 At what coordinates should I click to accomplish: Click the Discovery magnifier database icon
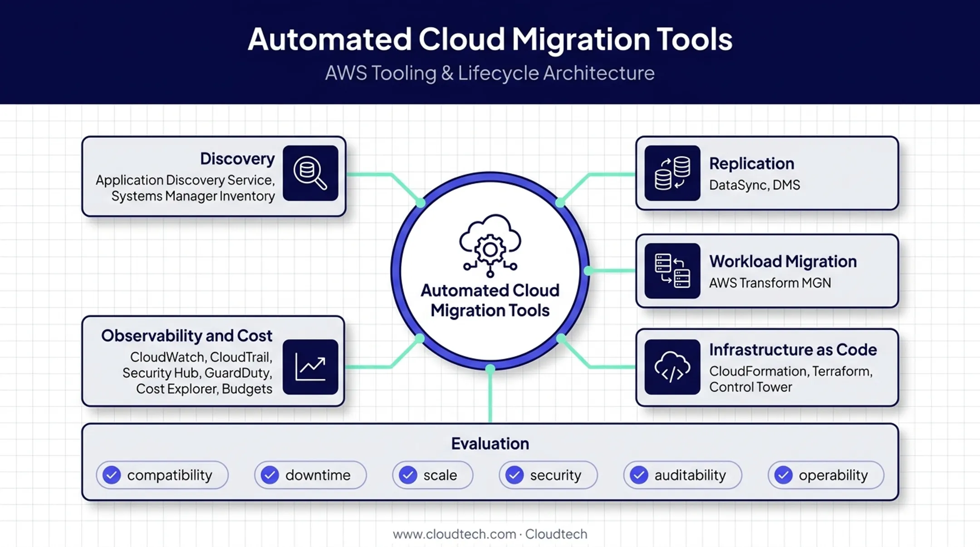(310, 173)
